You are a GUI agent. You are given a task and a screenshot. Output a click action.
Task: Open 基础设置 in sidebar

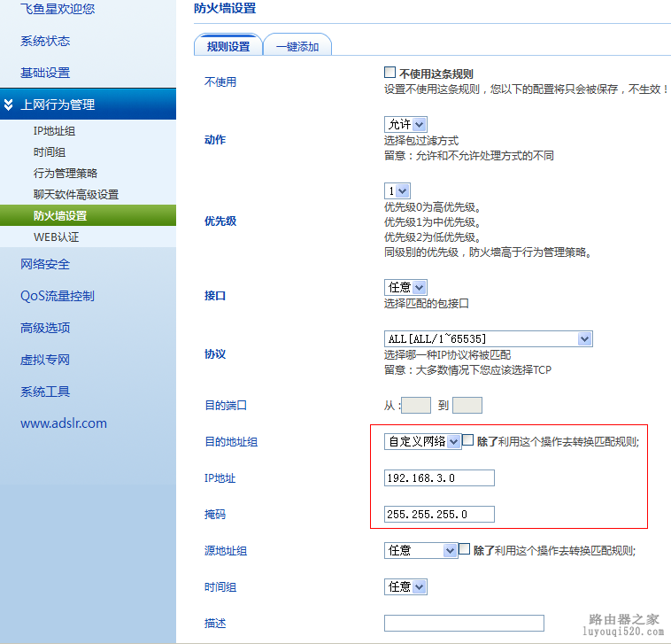tap(45, 73)
